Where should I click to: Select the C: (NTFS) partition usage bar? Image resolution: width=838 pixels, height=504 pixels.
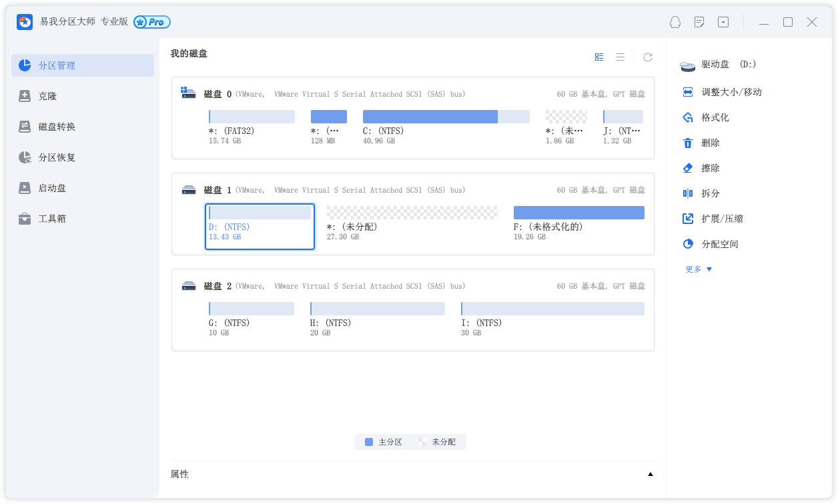pos(446,117)
